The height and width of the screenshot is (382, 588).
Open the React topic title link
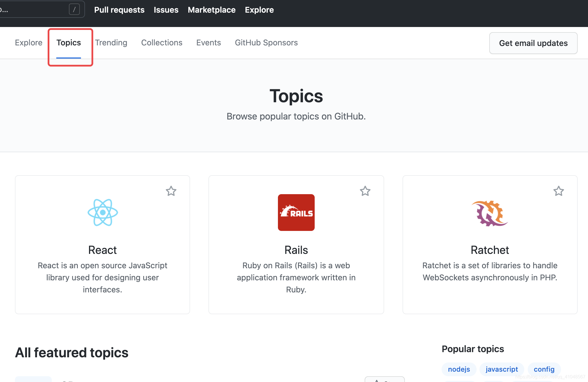tap(102, 250)
